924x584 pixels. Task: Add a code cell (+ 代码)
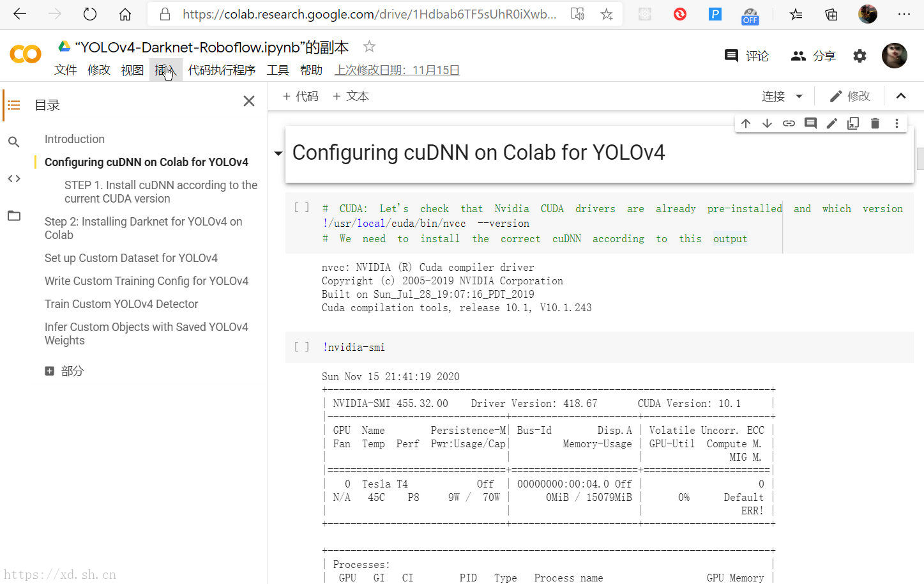point(300,96)
